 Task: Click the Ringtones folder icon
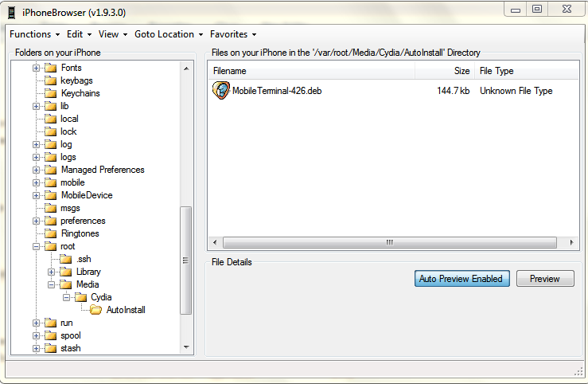[x=50, y=234]
